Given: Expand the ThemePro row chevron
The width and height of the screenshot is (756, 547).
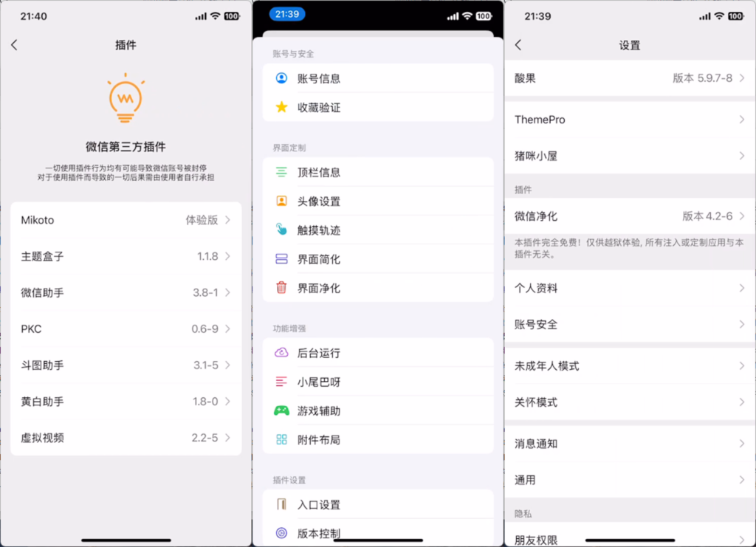Looking at the screenshot, I should [x=742, y=120].
